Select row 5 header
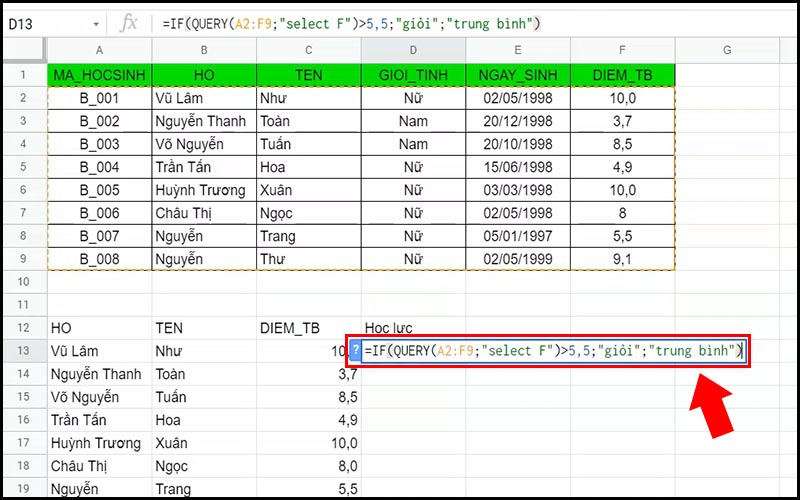 24,167
